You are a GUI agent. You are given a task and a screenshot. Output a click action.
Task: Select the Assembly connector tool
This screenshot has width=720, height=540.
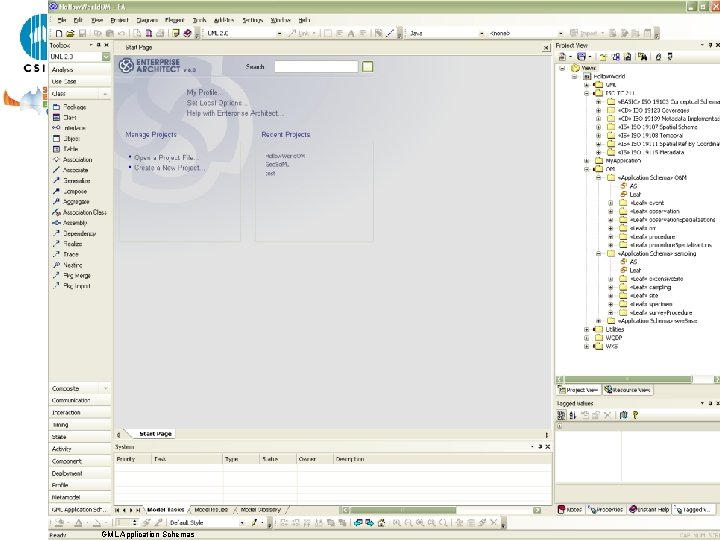coord(70,223)
